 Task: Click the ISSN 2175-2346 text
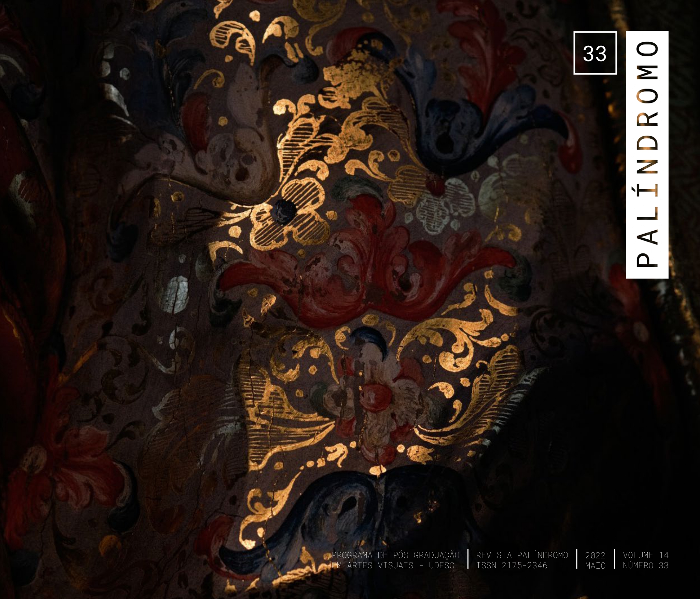click(512, 566)
